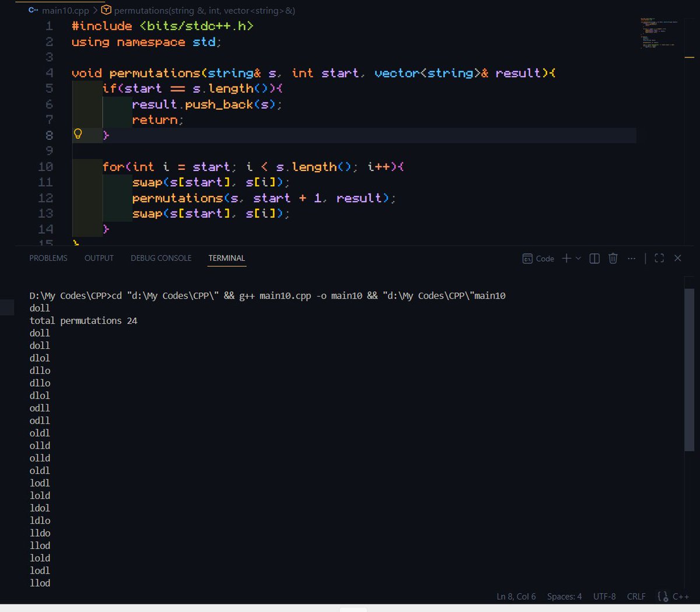Click 'ldlo' in the terminal output

pos(40,520)
